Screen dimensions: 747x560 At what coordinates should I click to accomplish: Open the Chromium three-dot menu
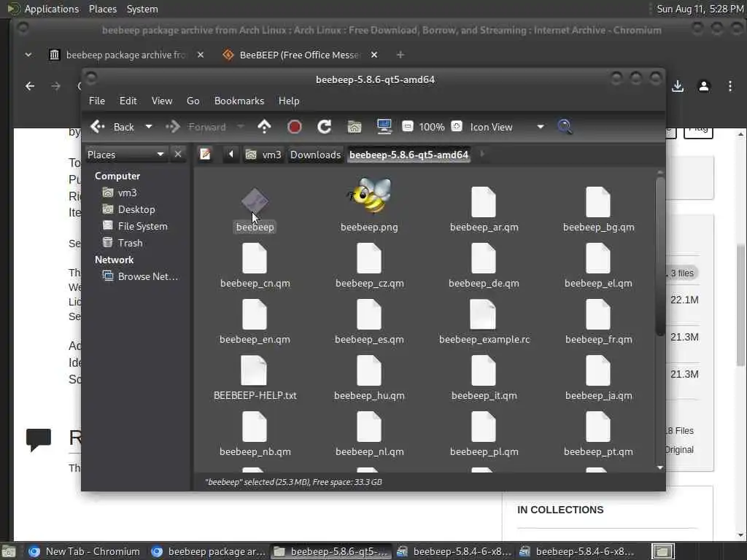[x=729, y=86]
